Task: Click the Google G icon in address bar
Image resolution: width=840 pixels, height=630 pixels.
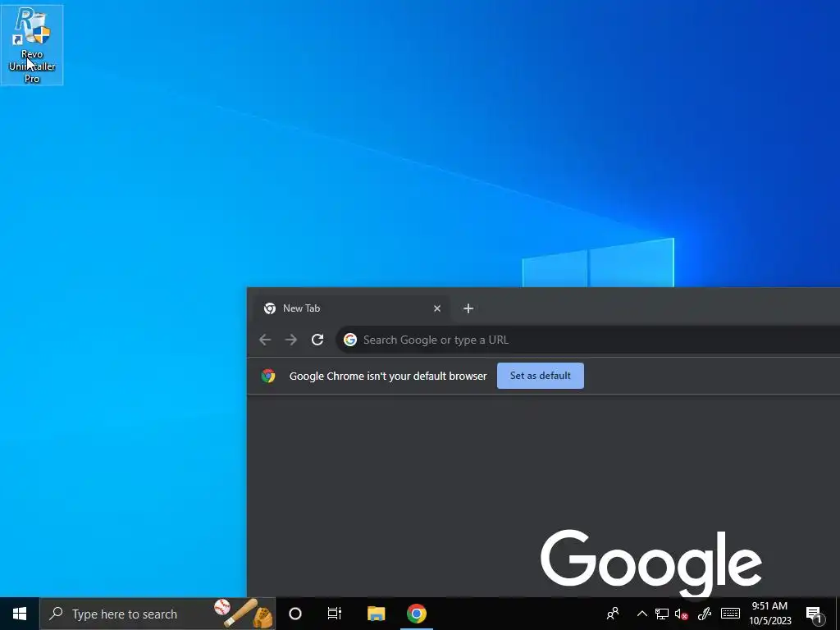Action: tap(350, 340)
